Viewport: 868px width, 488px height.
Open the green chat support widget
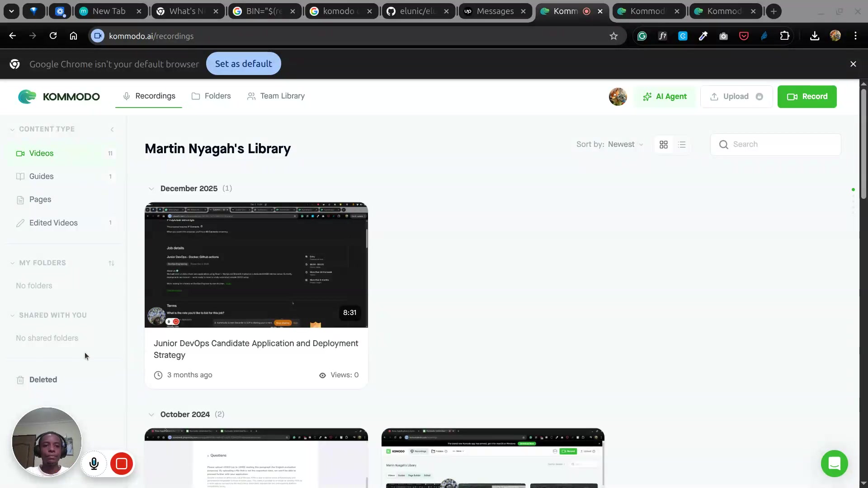pos(834,464)
